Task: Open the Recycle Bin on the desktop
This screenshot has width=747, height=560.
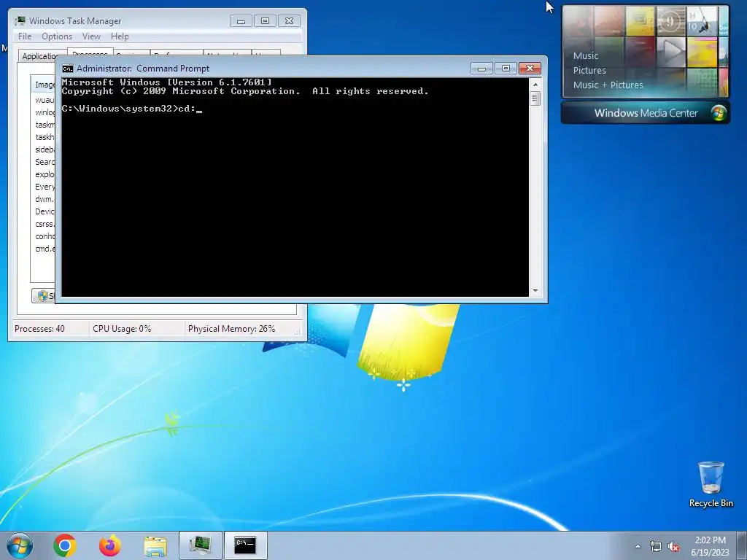Action: pos(711,484)
